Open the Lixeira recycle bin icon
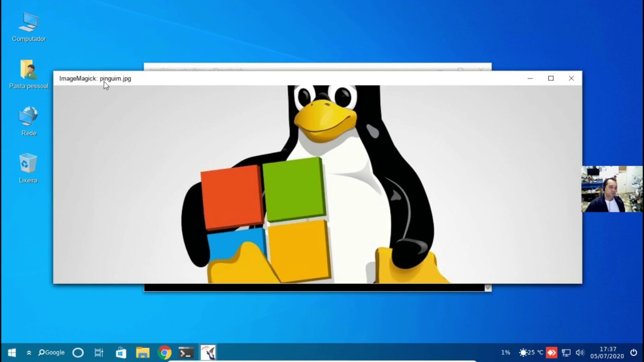Screen dimensions: 644x362 [28, 168]
